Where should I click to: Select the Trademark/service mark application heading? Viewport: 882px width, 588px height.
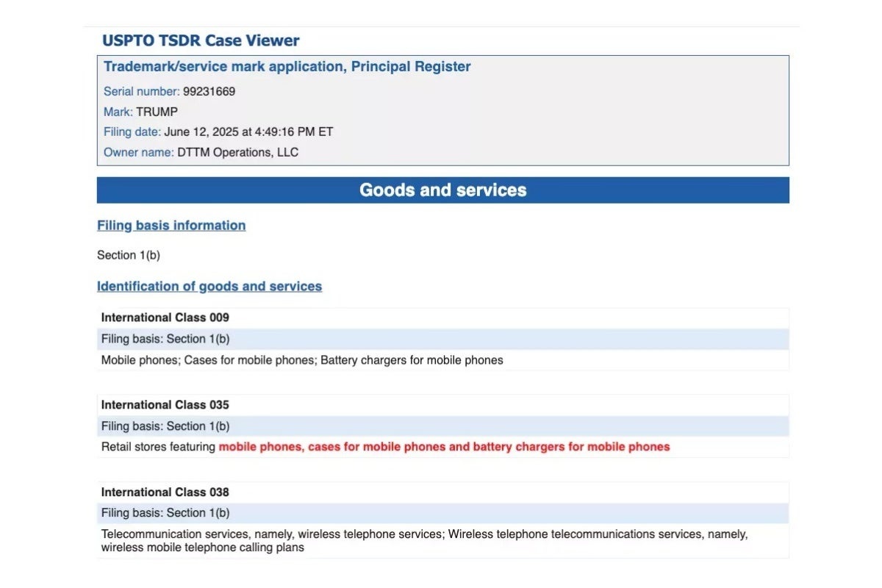pos(287,67)
